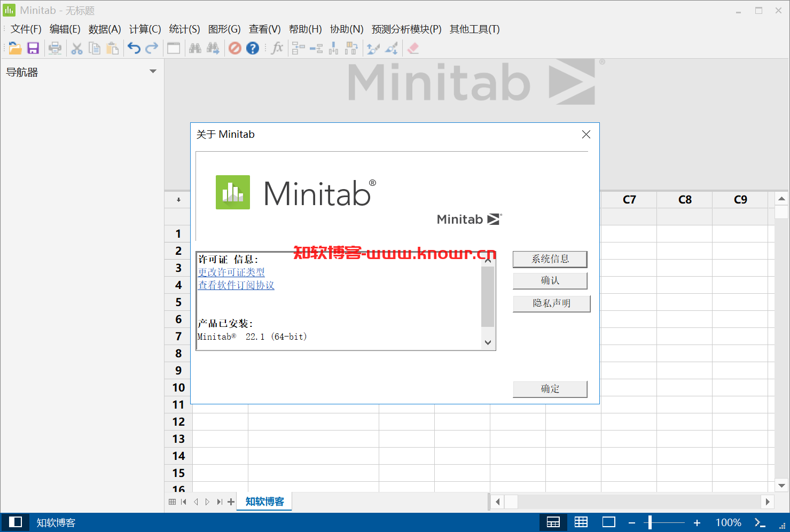Click the second layout icon with dash bars
Viewport: 790px width, 532px height.
(316, 49)
